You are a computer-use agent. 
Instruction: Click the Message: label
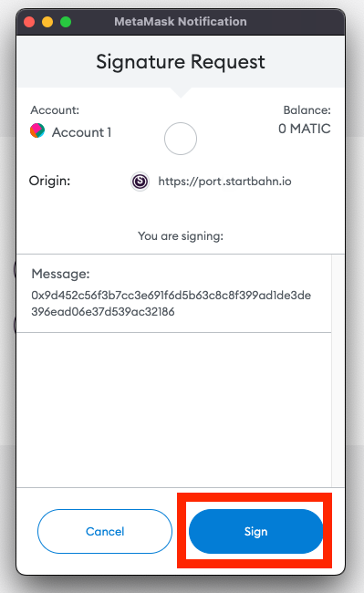pyautogui.click(x=60, y=274)
